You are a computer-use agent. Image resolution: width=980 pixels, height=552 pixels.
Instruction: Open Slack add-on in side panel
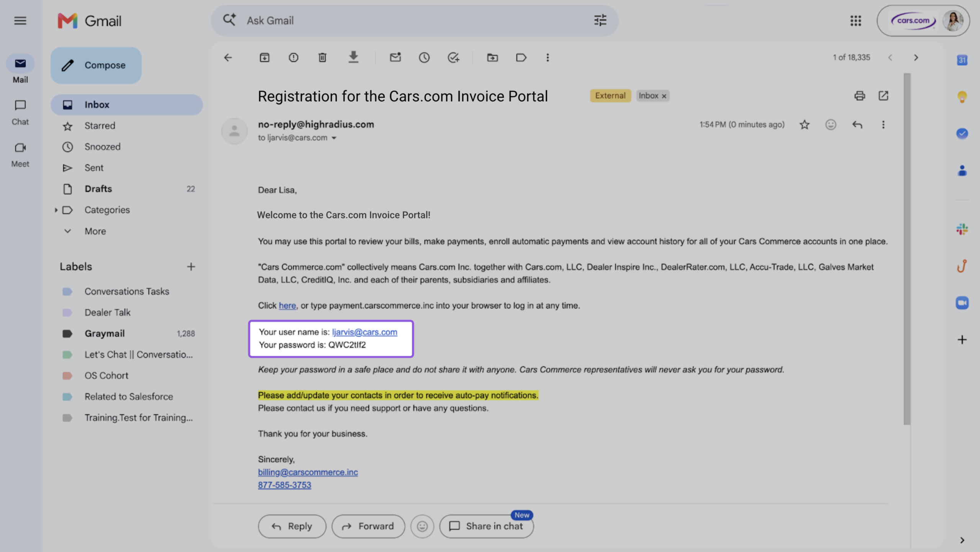pos(962,229)
